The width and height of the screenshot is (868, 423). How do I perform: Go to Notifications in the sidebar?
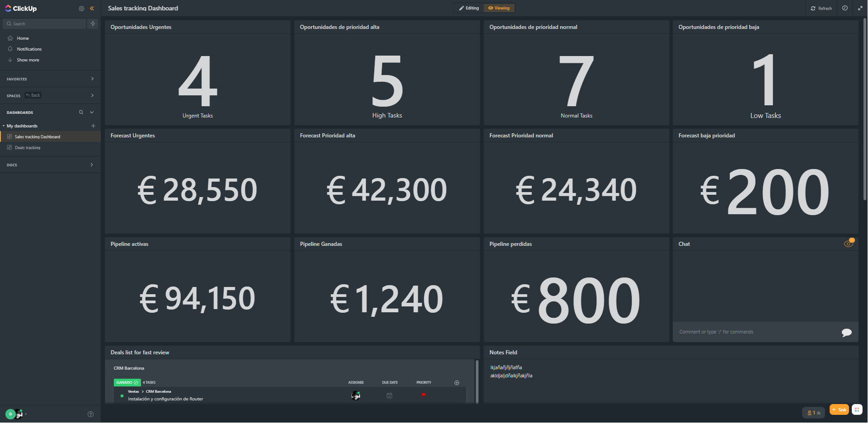coord(29,49)
